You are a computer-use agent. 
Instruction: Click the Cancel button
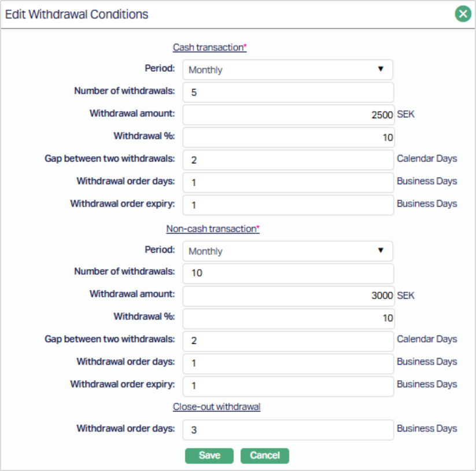[x=264, y=456]
